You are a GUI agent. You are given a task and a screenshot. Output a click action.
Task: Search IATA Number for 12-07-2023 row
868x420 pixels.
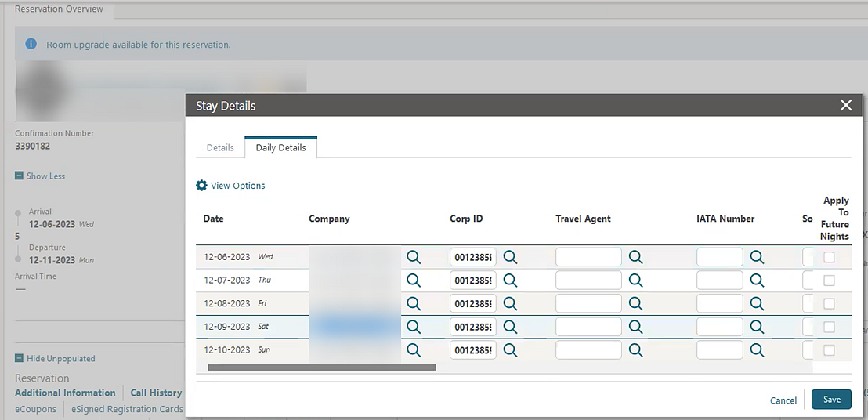pos(757,280)
